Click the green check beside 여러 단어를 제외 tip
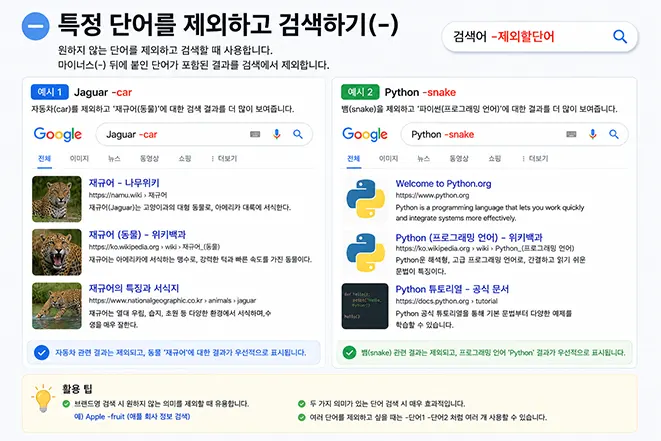 coord(301,417)
